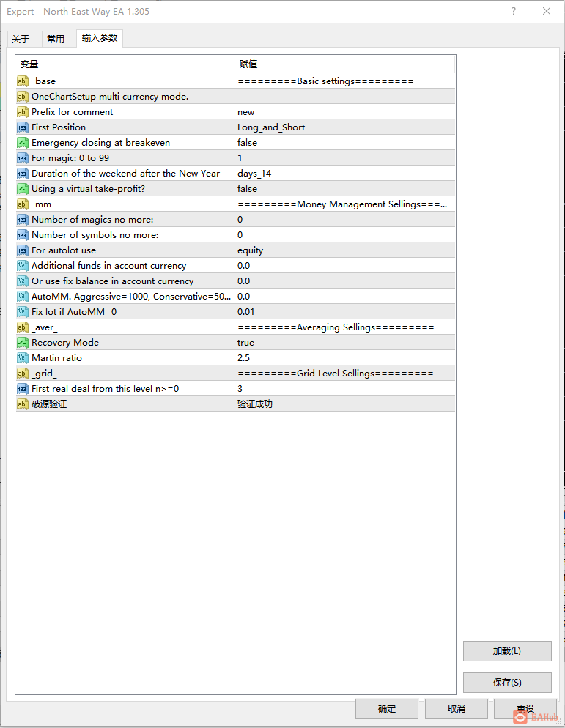Select the Number of symbols no more value 0
The image size is (565, 728).
click(344, 235)
